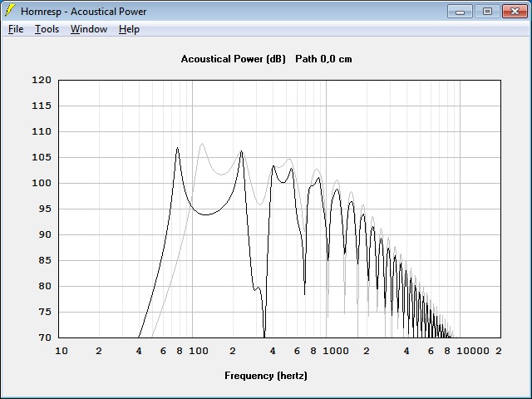The width and height of the screenshot is (532, 399).
Task: Click the 95 dB axis value
Action: (44, 209)
